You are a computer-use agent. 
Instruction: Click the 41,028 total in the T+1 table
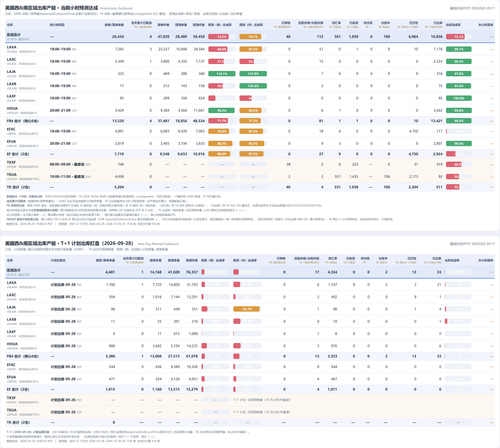click(x=174, y=272)
